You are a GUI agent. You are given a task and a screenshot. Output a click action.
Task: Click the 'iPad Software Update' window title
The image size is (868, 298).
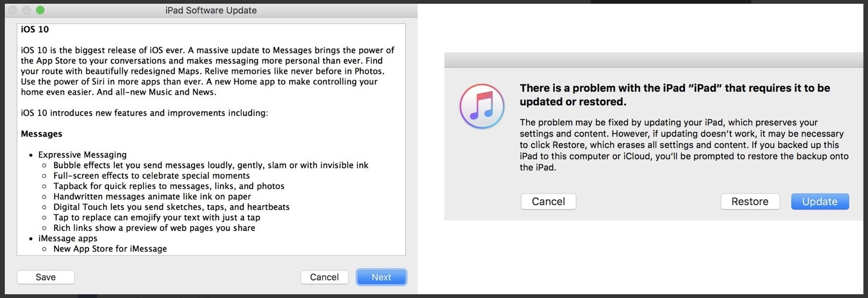click(x=211, y=10)
